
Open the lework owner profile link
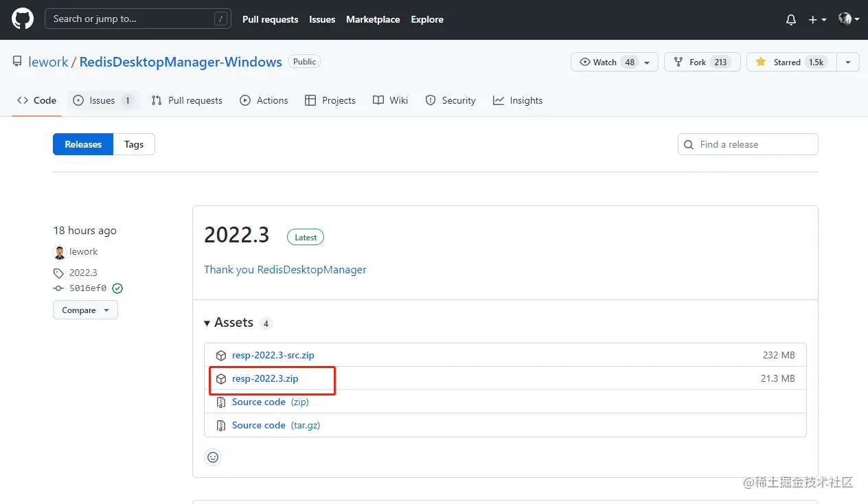coord(48,62)
